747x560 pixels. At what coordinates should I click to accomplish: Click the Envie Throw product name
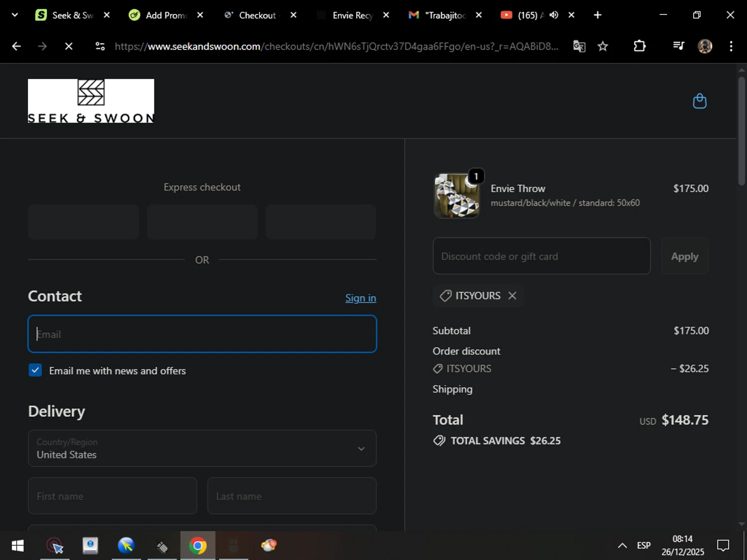click(518, 189)
